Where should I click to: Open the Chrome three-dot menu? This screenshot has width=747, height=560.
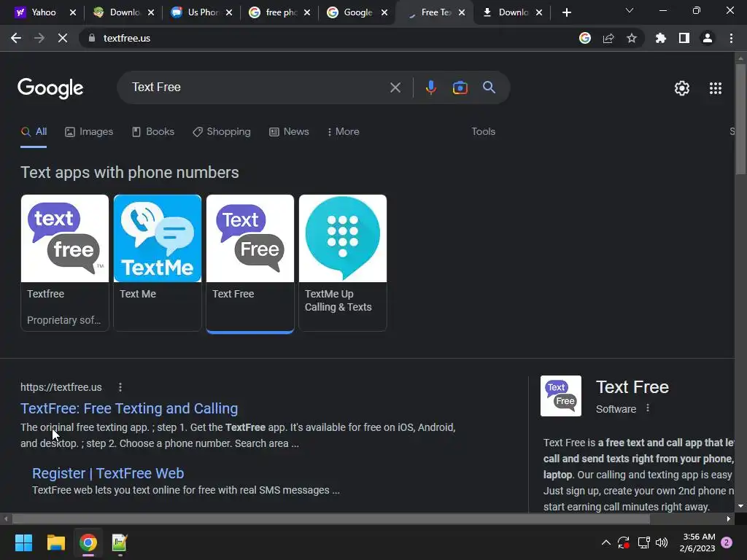coord(731,38)
